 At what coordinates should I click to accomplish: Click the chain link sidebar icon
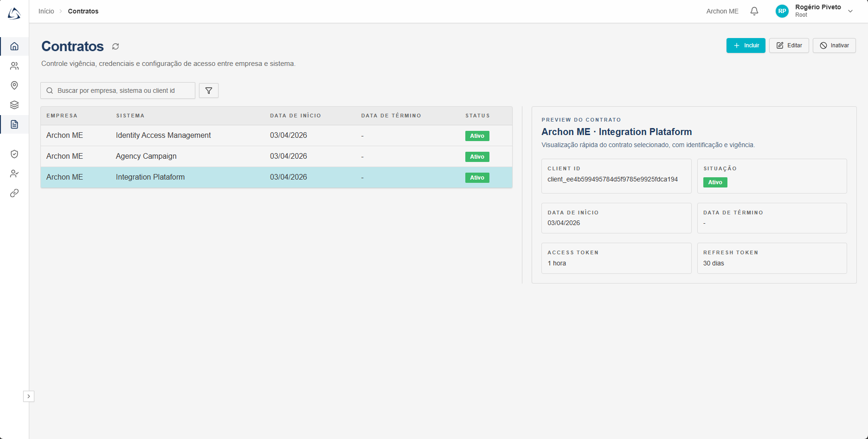pyautogui.click(x=14, y=193)
